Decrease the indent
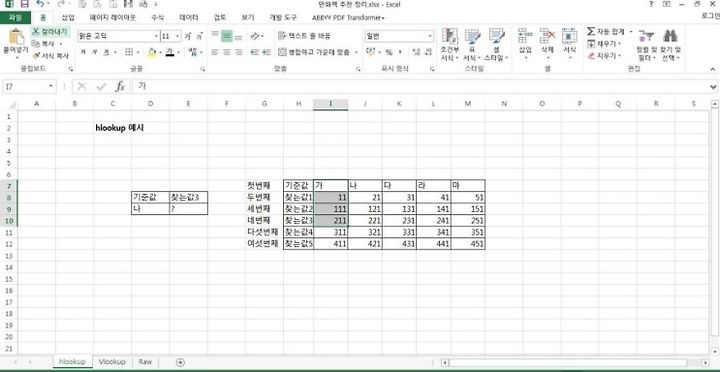 click(254, 52)
